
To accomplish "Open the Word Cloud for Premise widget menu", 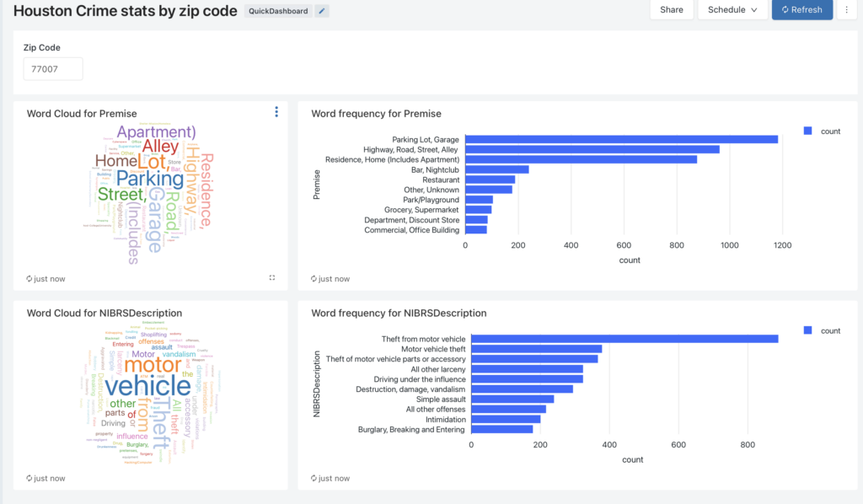I will pos(276,112).
